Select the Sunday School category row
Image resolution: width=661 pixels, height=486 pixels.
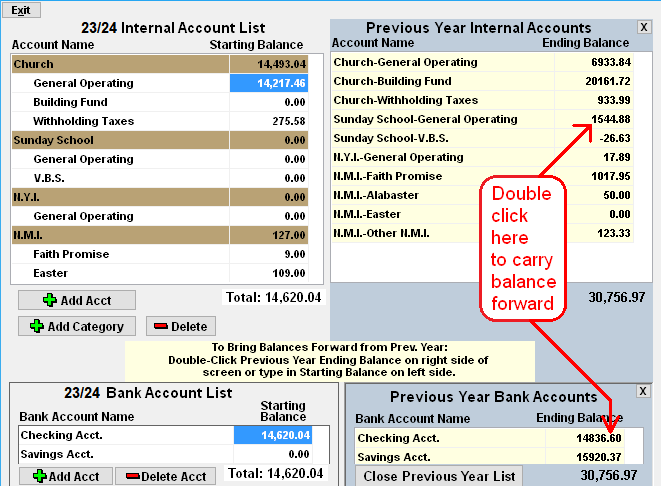coord(120,140)
